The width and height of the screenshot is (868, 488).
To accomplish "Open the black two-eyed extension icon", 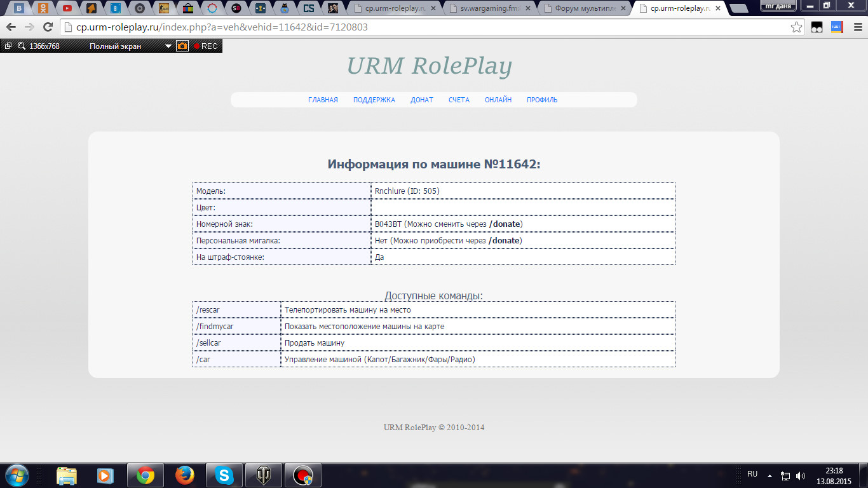I will click(817, 27).
